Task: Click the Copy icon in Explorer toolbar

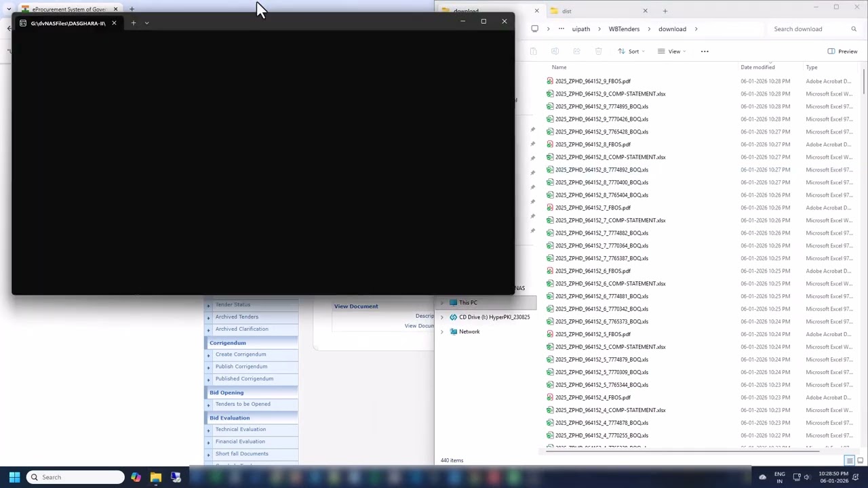Action: [533, 52]
